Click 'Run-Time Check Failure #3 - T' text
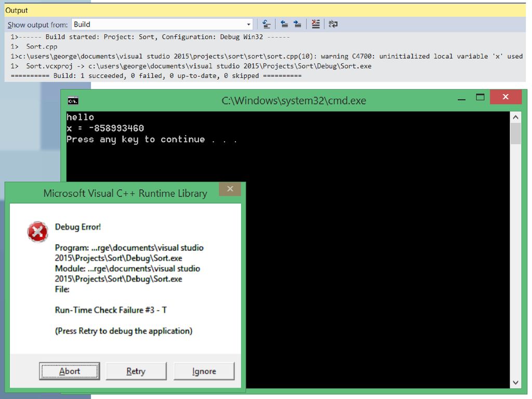The width and height of the screenshot is (532, 399). 111,310
